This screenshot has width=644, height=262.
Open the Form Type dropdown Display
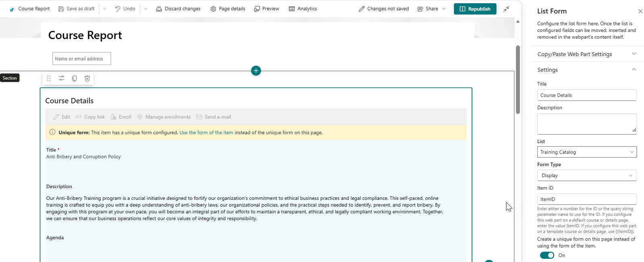[587, 175]
